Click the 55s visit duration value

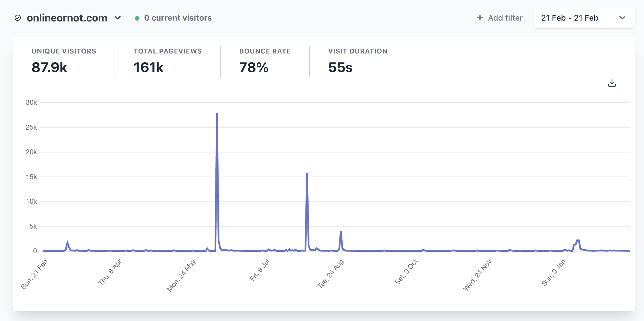point(340,68)
